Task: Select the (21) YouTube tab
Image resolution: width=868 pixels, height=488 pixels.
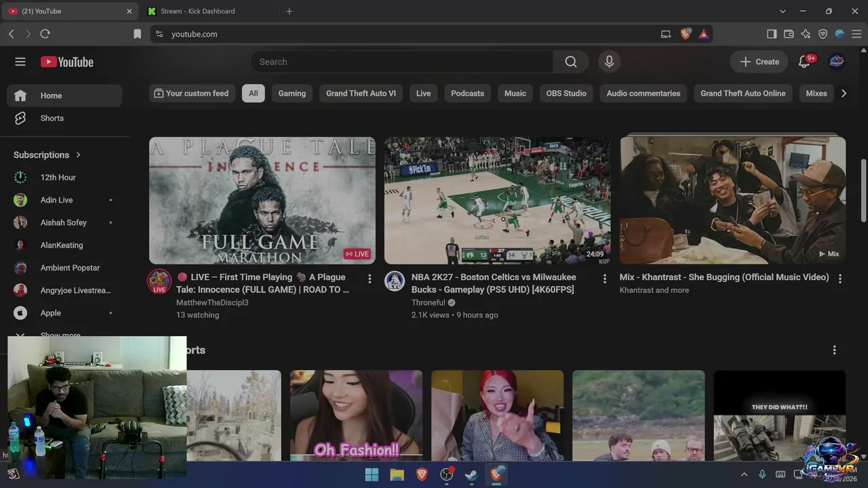Action: [x=70, y=11]
